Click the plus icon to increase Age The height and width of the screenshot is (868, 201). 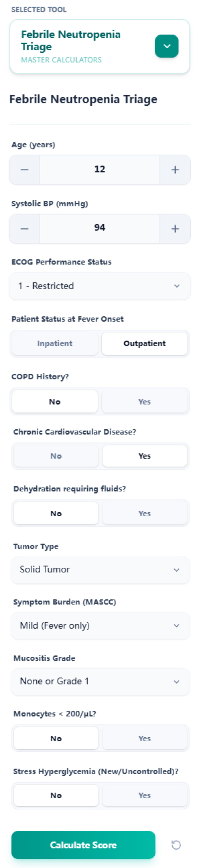175,170
